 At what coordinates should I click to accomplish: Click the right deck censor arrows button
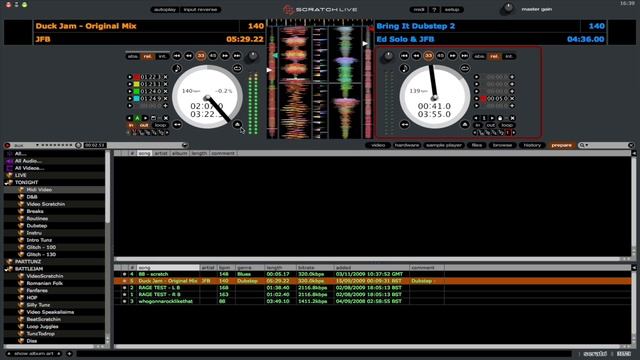point(404,124)
